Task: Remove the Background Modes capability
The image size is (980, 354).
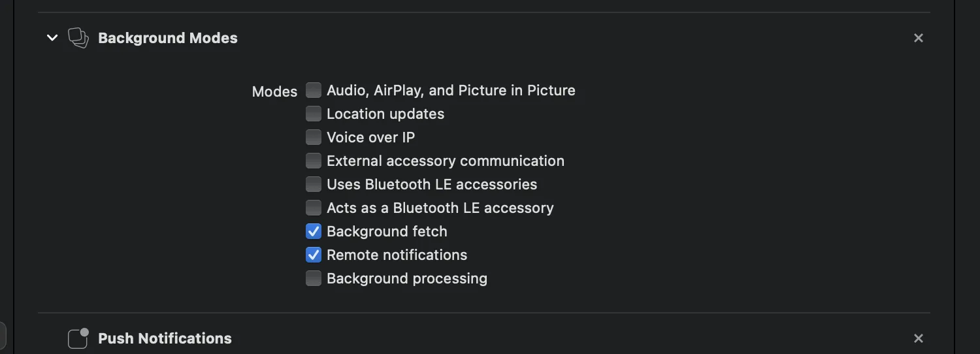Action: click(x=918, y=38)
